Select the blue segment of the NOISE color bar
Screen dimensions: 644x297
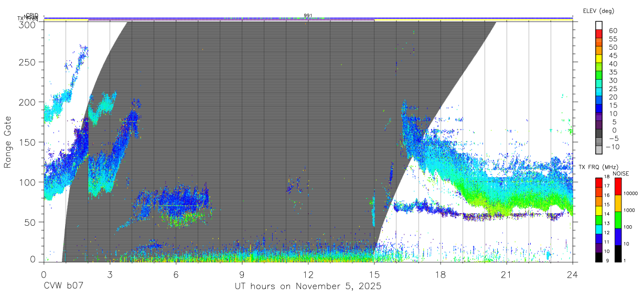tap(617, 237)
